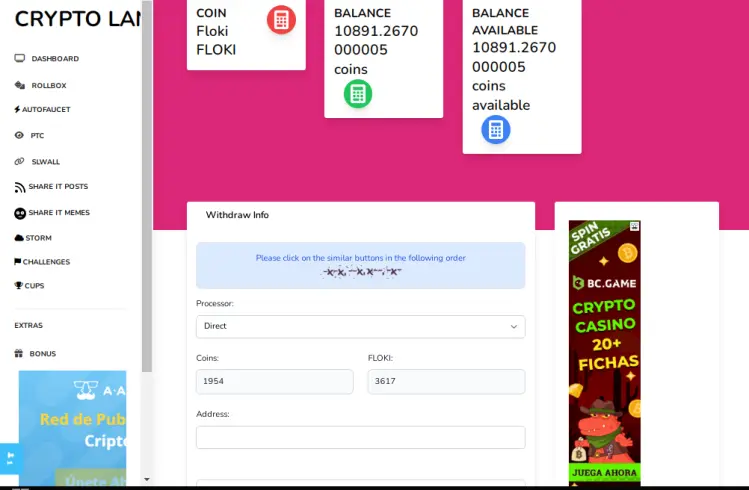The width and height of the screenshot is (749, 490).
Task: Open SHARE IT POSTS section
Action: click(58, 186)
